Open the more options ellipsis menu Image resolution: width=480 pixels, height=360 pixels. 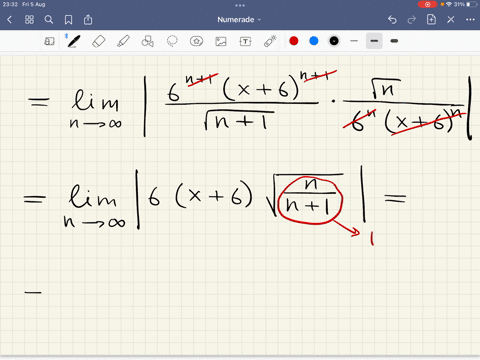tap(470, 20)
